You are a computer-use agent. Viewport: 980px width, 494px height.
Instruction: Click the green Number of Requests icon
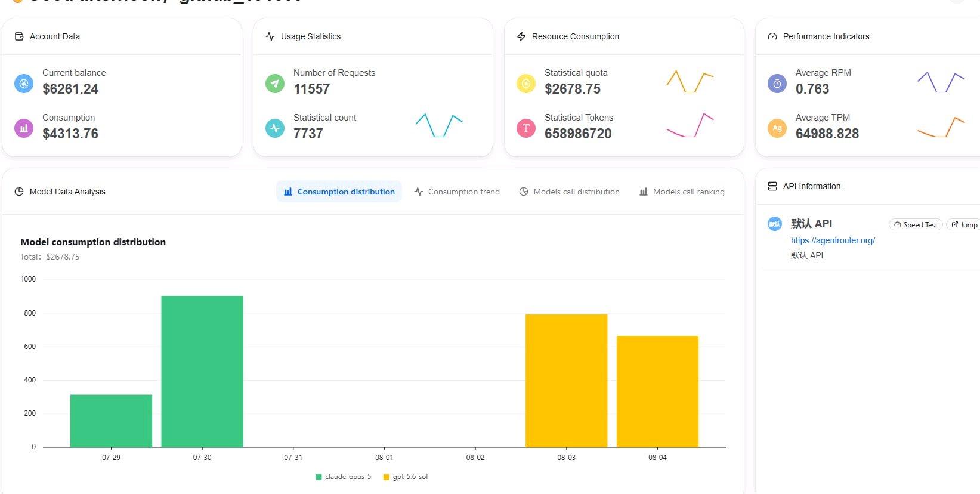(275, 84)
